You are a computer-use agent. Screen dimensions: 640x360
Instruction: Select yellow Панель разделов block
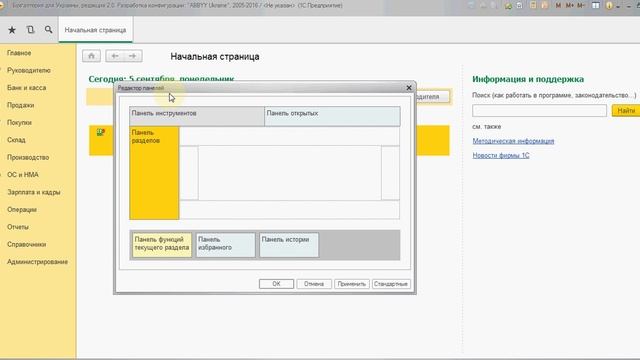point(154,173)
